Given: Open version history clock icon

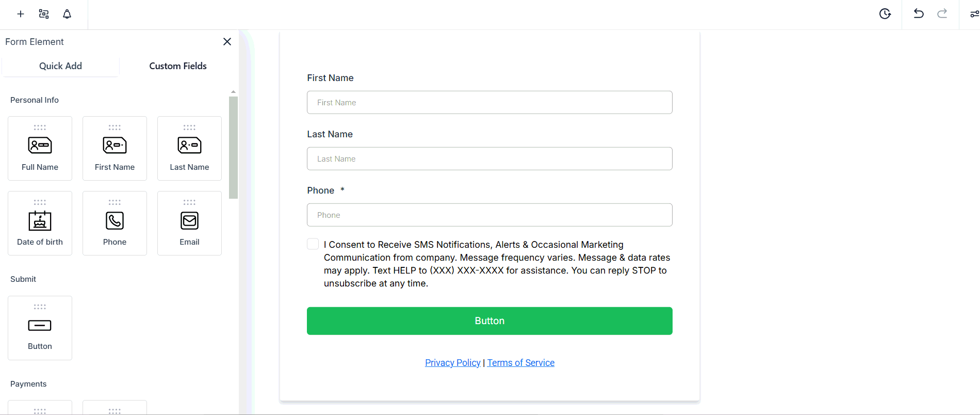Looking at the screenshot, I should [885, 14].
